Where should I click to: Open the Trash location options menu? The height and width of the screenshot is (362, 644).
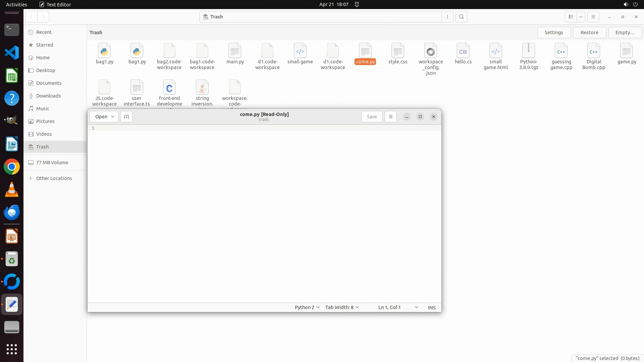coord(447,17)
